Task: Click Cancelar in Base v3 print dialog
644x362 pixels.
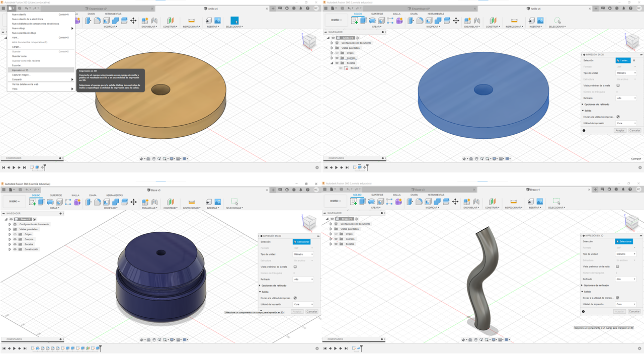Action: coord(312,312)
